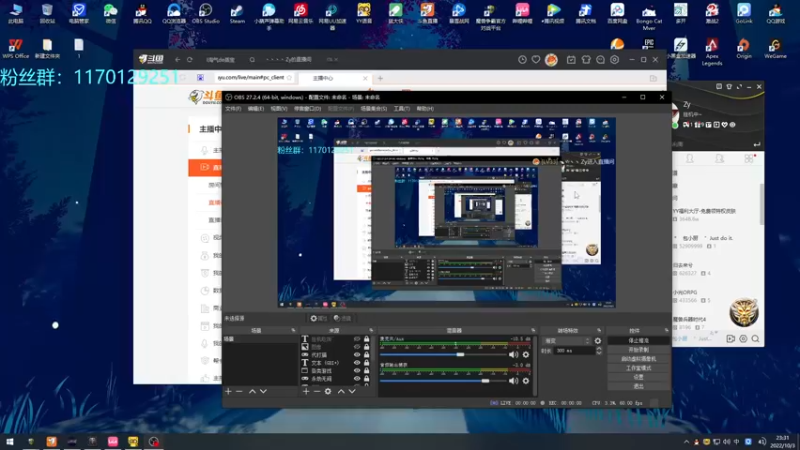Mute the 麦克风/Aux channel speaker
Image resolution: width=800 pixels, height=450 pixels.
[x=513, y=355]
